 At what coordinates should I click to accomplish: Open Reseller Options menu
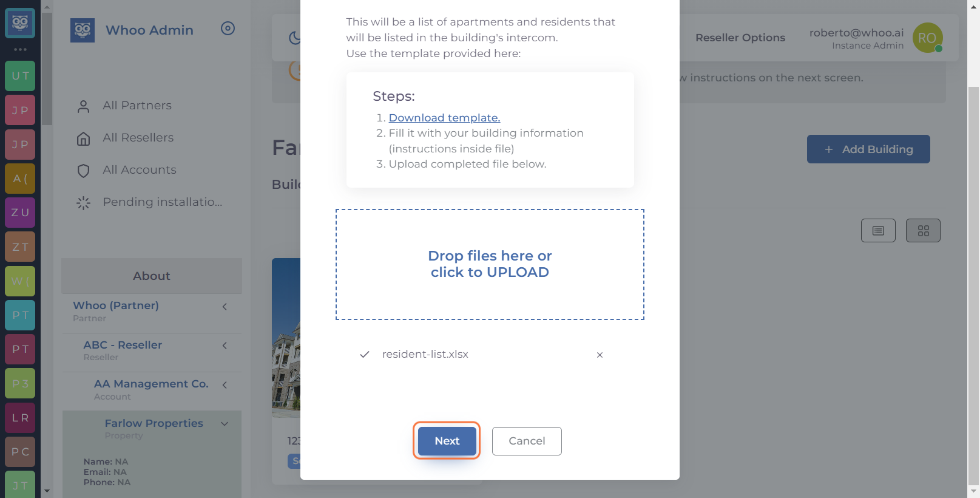740,38
